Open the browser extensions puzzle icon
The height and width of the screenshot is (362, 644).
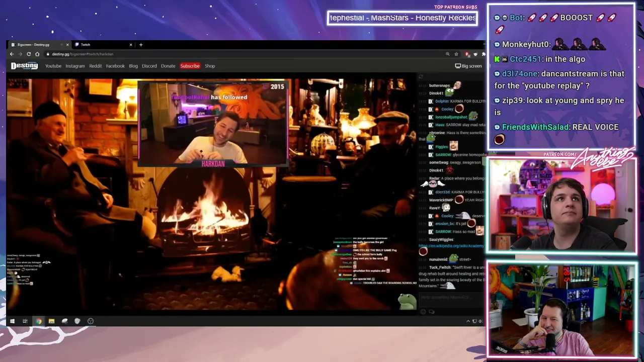(x=484, y=54)
